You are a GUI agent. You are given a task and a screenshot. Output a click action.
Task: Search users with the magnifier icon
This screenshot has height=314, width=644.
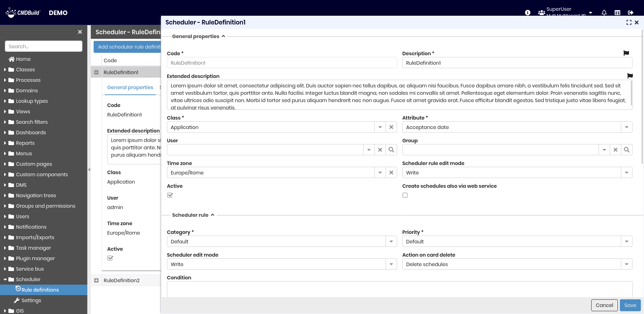391,150
